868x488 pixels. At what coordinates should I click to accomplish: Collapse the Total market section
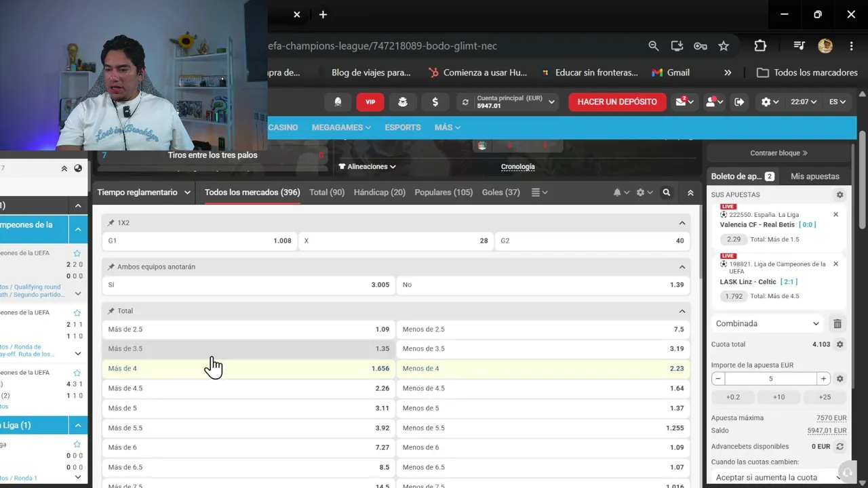click(x=682, y=311)
